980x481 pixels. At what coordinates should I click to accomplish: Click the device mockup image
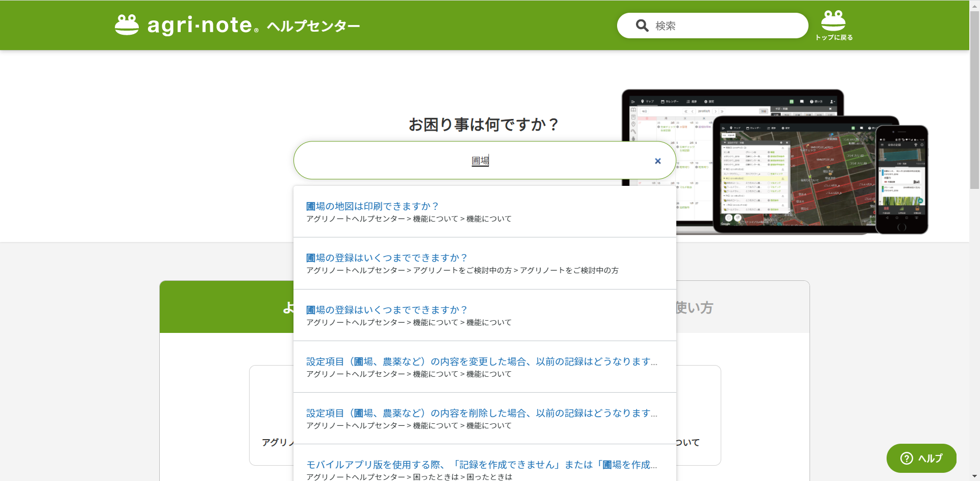[775, 162]
